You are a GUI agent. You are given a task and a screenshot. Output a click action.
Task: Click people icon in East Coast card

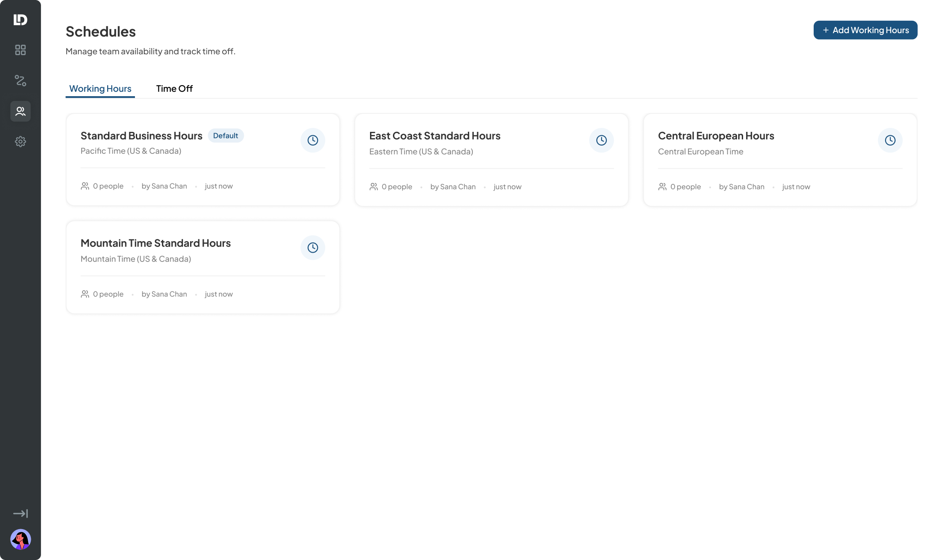(374, 187)
